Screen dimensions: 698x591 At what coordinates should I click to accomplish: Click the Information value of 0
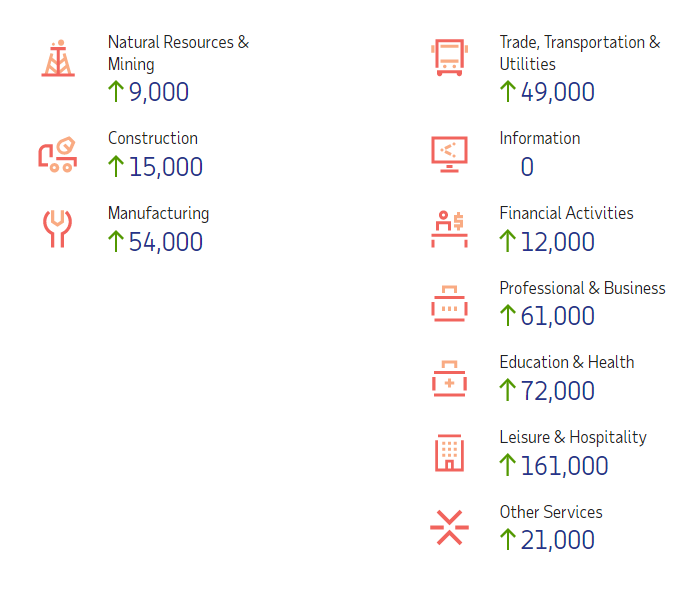point(527,167)
